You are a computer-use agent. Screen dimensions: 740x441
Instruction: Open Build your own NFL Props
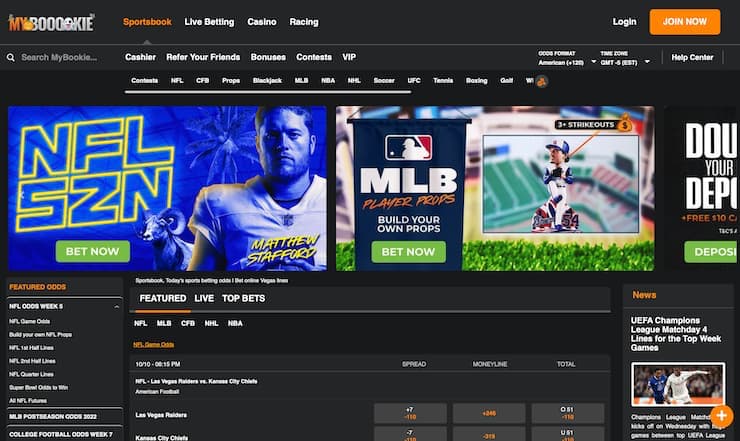point(41,335)
